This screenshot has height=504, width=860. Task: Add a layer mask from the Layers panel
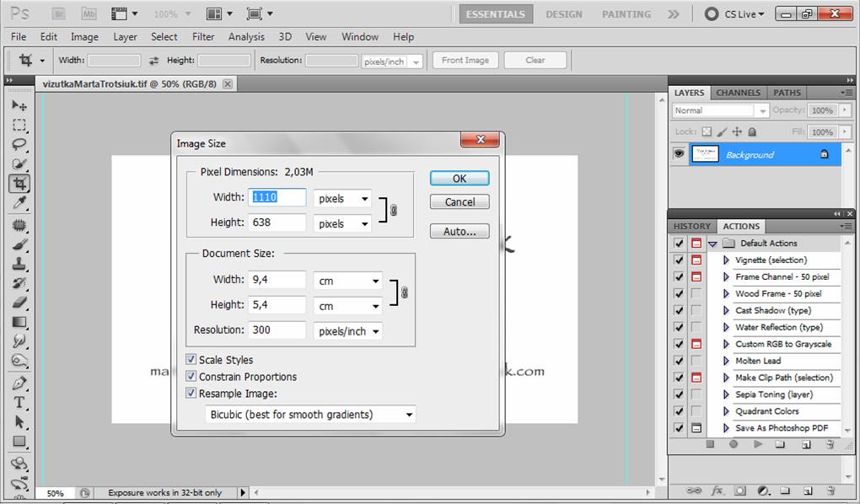[x=740, y=491]
